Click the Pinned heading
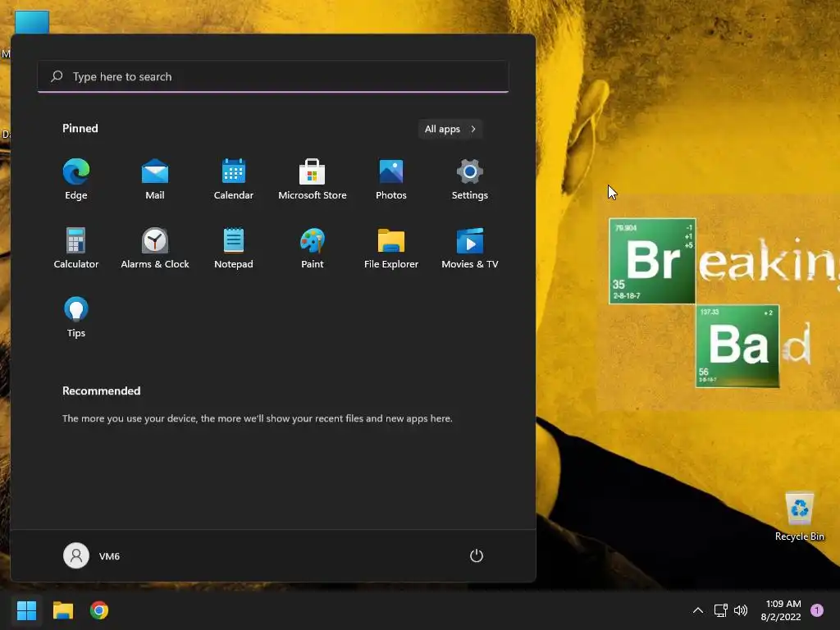Screen dimensions: 840x630 (x=80, y=129)
